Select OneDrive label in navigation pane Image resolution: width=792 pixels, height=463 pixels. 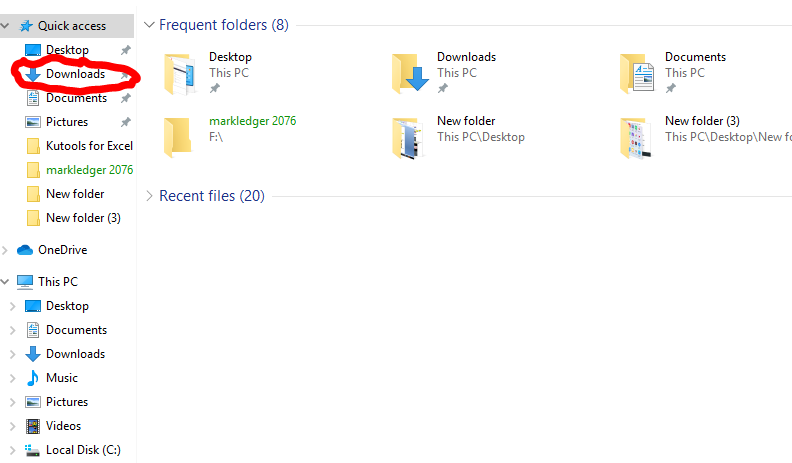point(63,250)
